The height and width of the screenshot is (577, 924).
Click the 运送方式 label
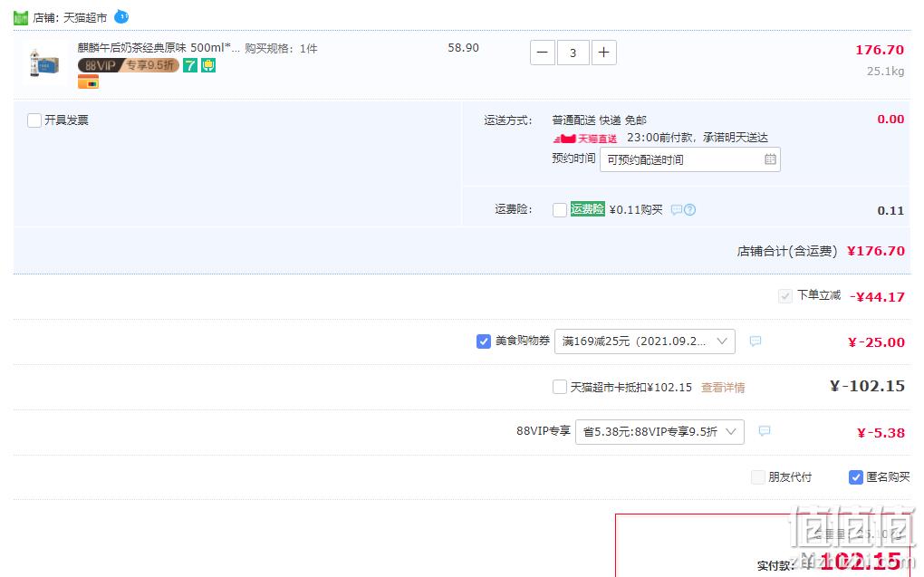508,120
